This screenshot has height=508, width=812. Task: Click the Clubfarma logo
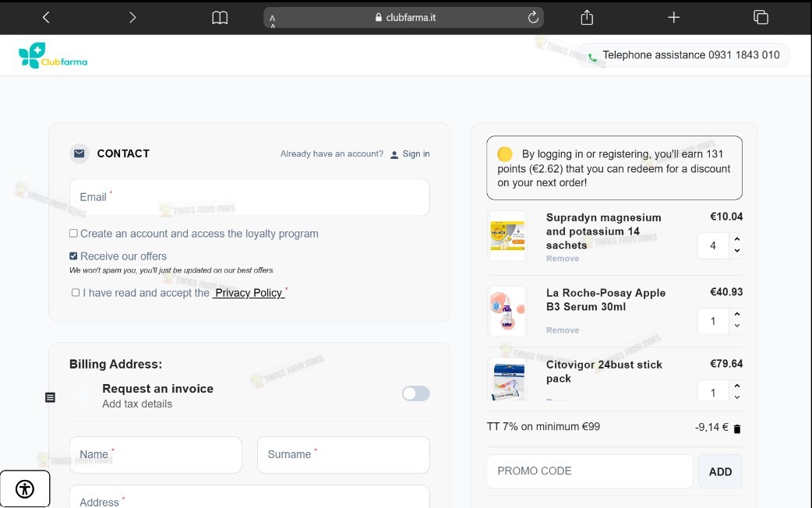53,55
